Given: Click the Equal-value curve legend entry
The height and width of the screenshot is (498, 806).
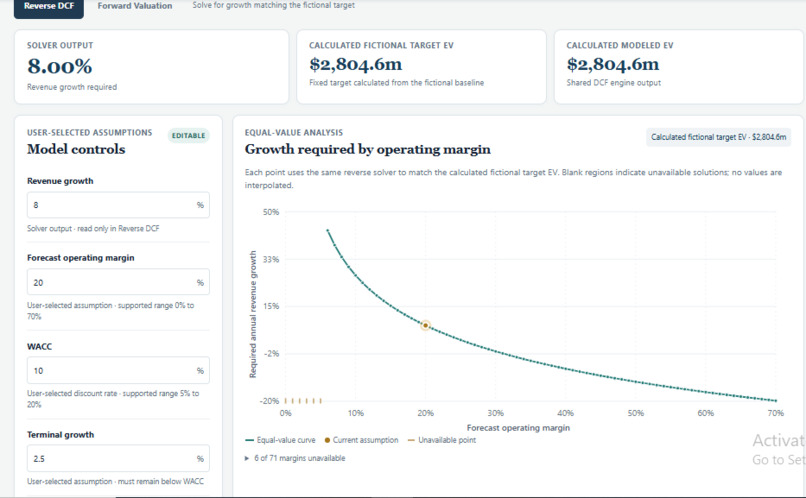Looking at the screenshot, I should (x=281, y=440).
